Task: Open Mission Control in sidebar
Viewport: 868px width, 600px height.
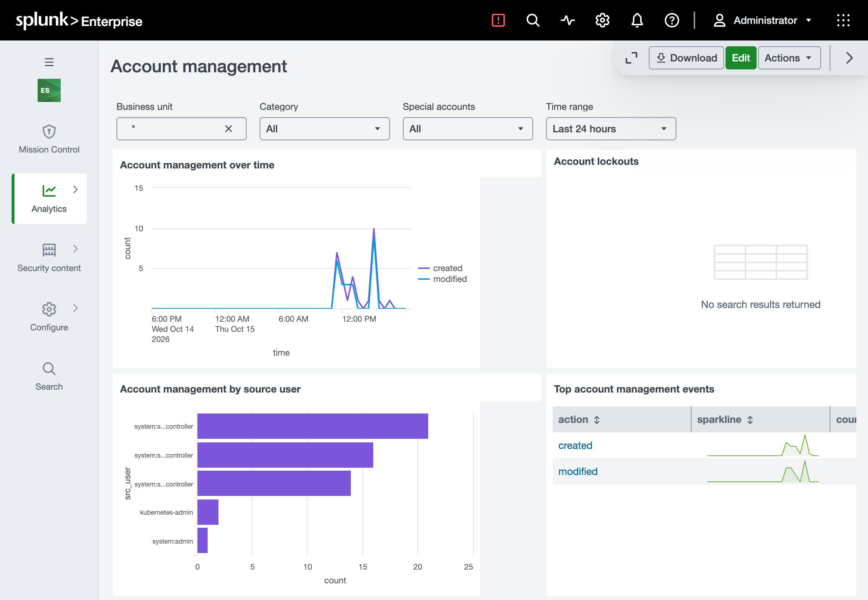Action: point(49,139)
